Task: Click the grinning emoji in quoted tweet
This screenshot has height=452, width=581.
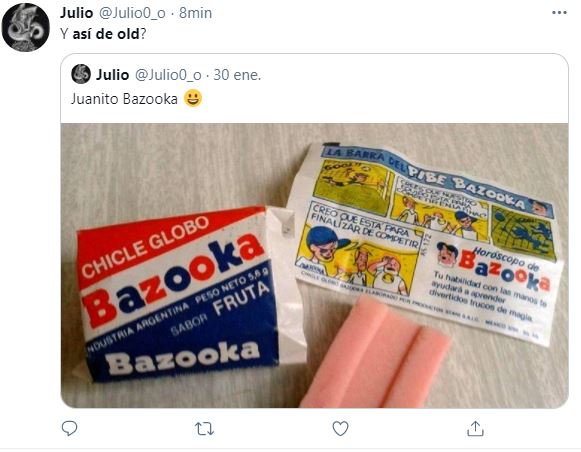Action: click(193, 98)
